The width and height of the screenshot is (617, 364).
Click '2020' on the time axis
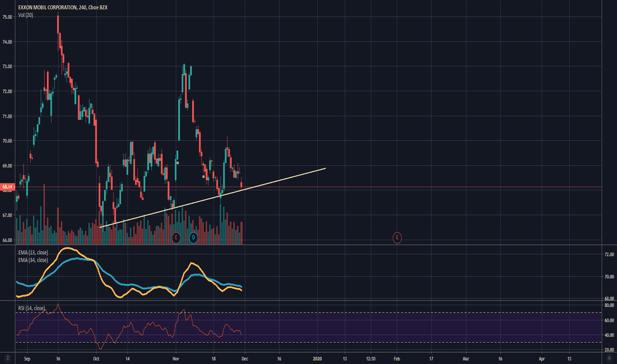pos(318,359)
